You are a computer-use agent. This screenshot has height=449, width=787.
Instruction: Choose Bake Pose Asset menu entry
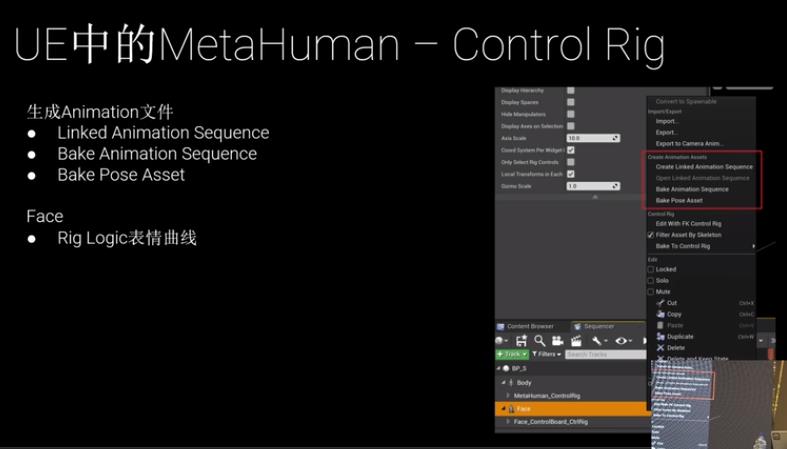[x=679, y=200]
